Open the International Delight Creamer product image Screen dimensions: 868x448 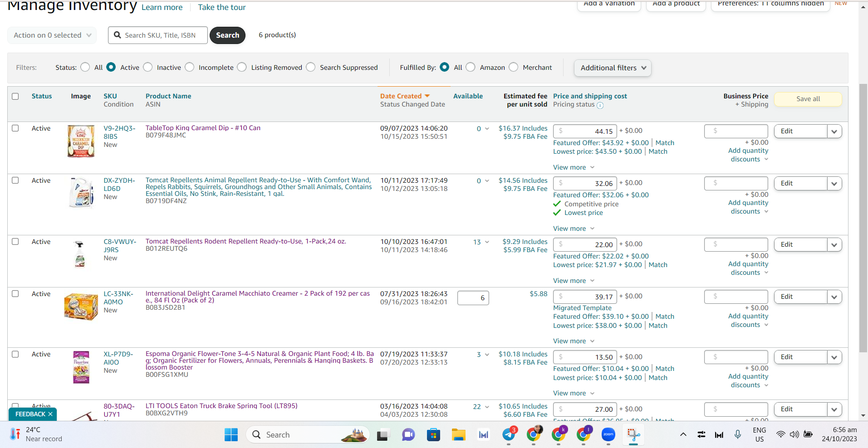[x=81, y=307]
